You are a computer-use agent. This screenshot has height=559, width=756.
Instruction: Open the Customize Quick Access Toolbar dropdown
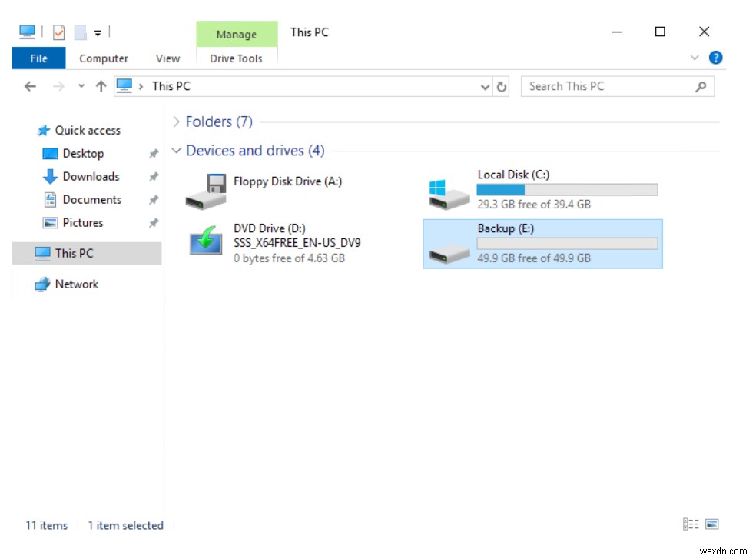click(98, 33)
